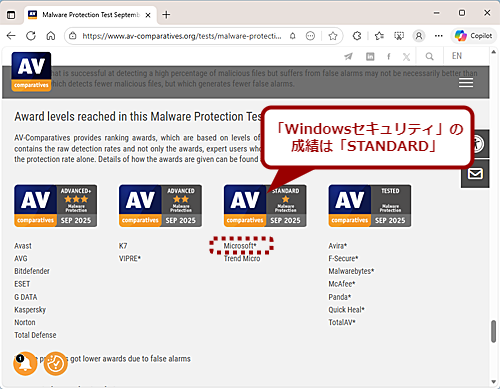Image resolution: width=501 pixels, height=390 pixels.
Task: Click the TESTED SEP 2025 award badge
Action: click(x=370, y=206)
